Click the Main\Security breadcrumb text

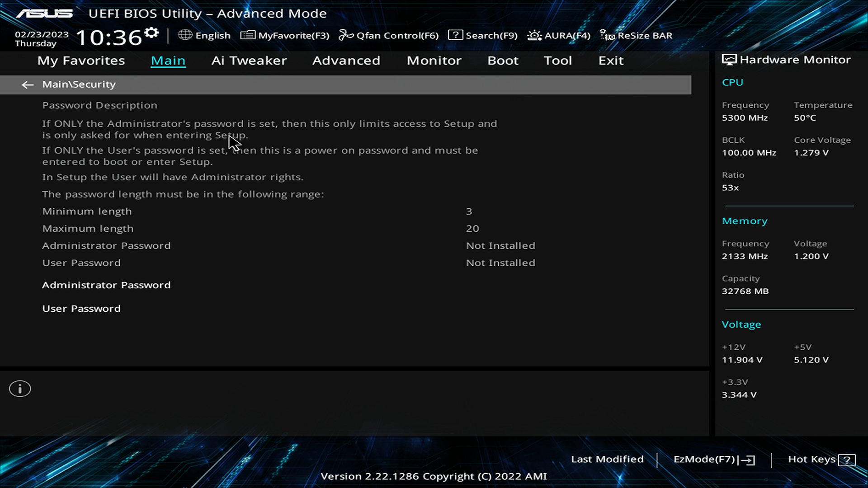[x=79, y=84]
